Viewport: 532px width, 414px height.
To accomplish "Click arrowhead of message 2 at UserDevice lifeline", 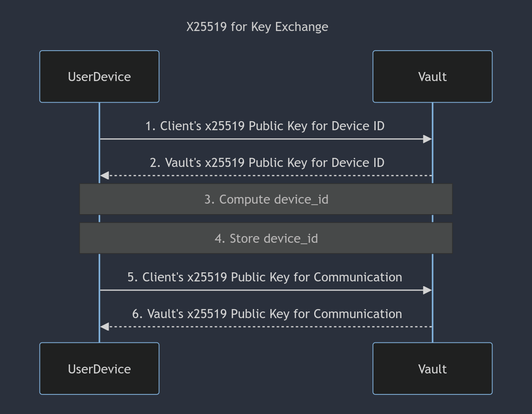I will pyautogui.click(x=104, y=176).
